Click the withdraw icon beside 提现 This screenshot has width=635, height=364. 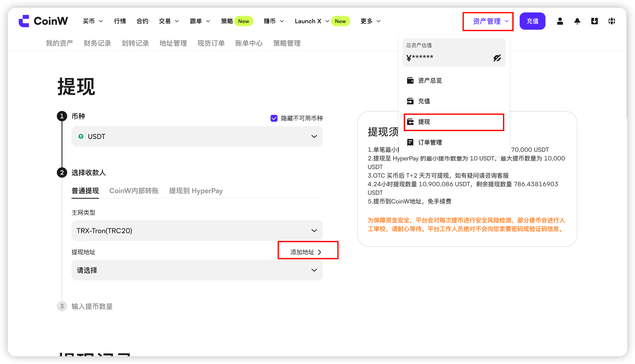coord(410,122)
